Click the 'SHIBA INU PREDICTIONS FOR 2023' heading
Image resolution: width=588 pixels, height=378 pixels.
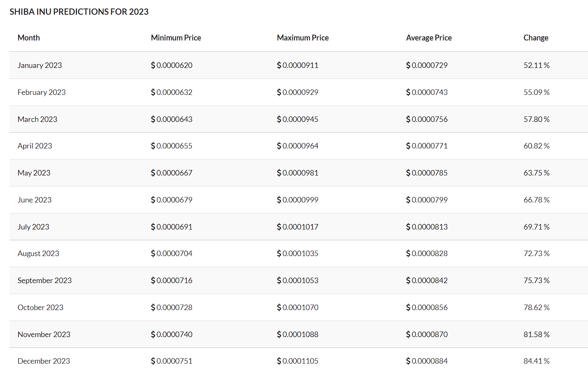tap(79, 12)
